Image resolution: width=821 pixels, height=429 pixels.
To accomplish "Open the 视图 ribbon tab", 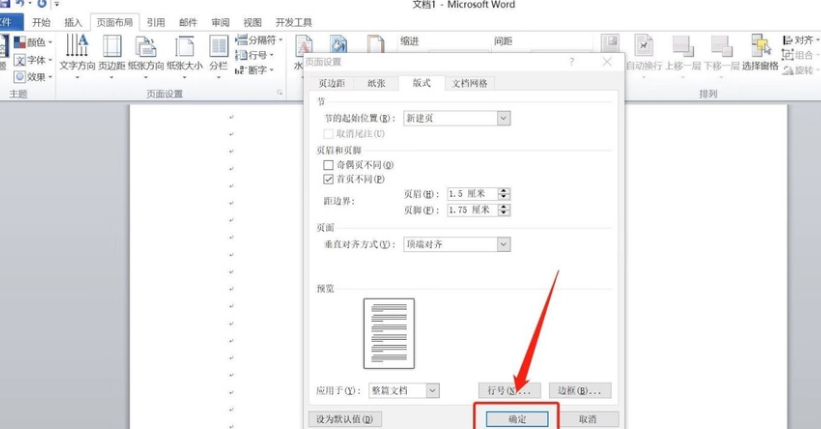I will click(x=252, y=23).
